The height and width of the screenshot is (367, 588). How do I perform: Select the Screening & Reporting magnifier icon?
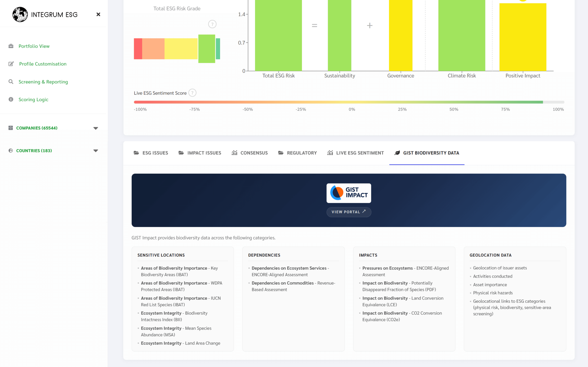pos(11,82)
